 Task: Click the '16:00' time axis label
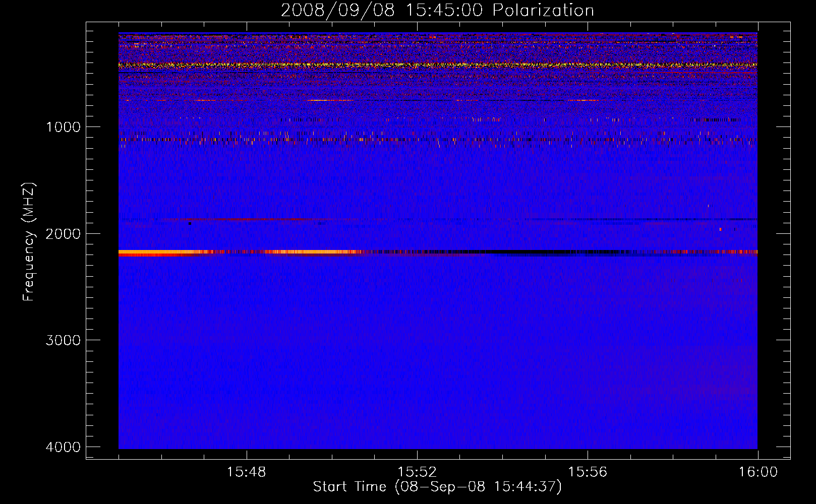758,472
